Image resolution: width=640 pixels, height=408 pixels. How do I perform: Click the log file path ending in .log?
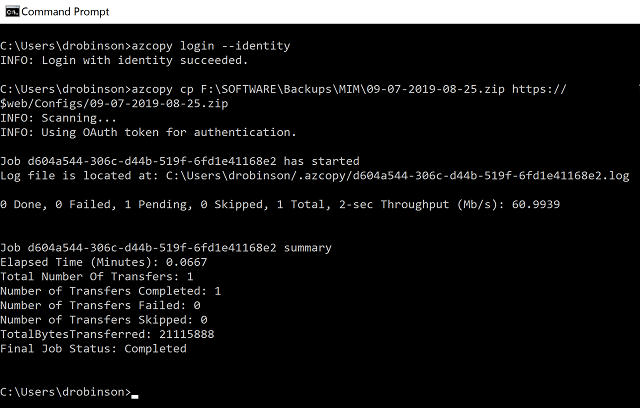tap(398, 175)
